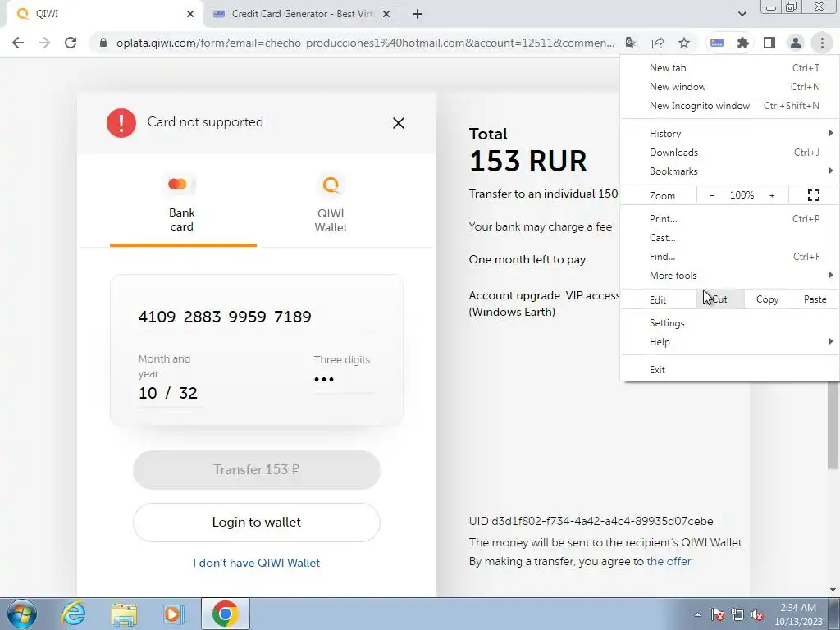Image resolution: width=840 pixels, height=630 pixels.
Task: Open Settings from Chrome menu
Action: (x=729, y=323)
